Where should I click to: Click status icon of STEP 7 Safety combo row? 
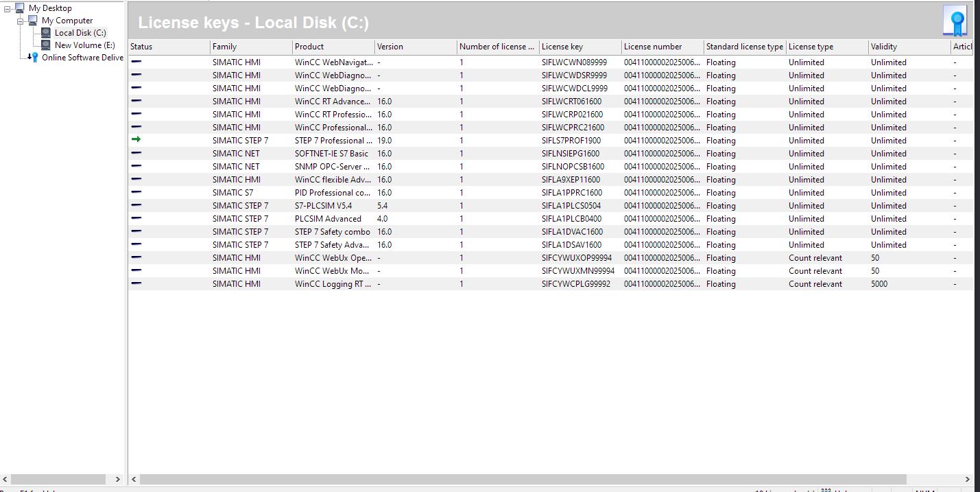coord(136,231)
